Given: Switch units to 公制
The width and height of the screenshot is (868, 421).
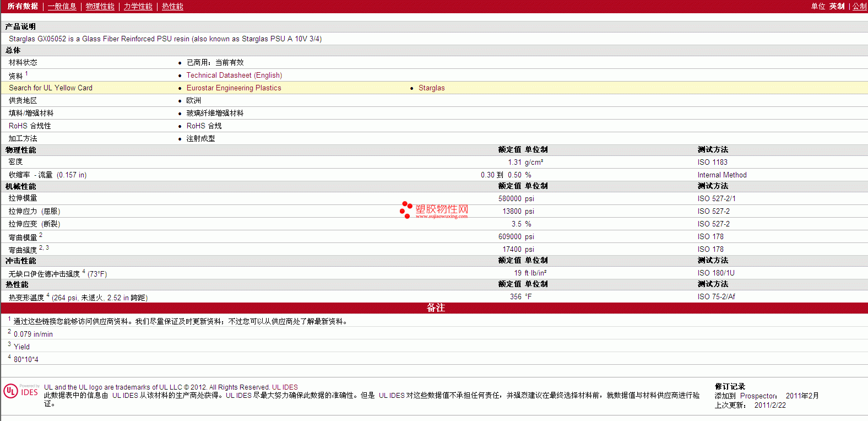Looking at the screenshot, I should point(859,6).
